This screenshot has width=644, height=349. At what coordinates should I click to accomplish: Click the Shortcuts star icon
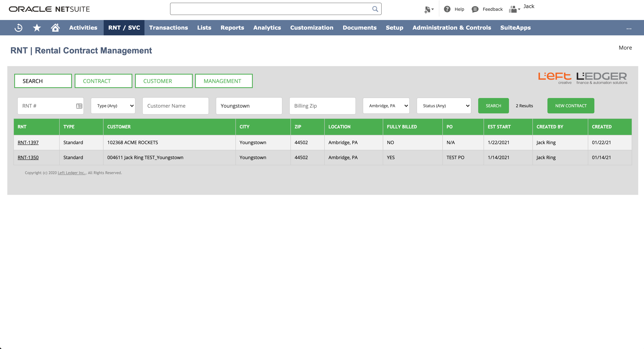37,28
